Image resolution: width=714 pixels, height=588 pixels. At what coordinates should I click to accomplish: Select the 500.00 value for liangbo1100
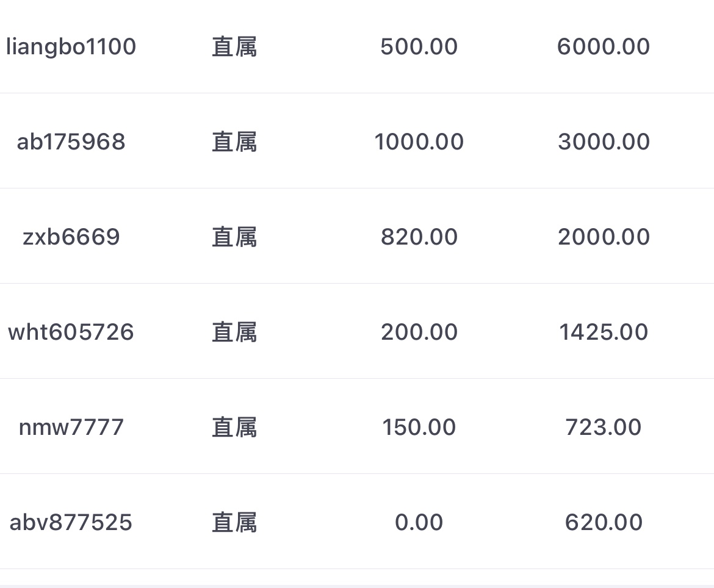click(x=419, y=47)
